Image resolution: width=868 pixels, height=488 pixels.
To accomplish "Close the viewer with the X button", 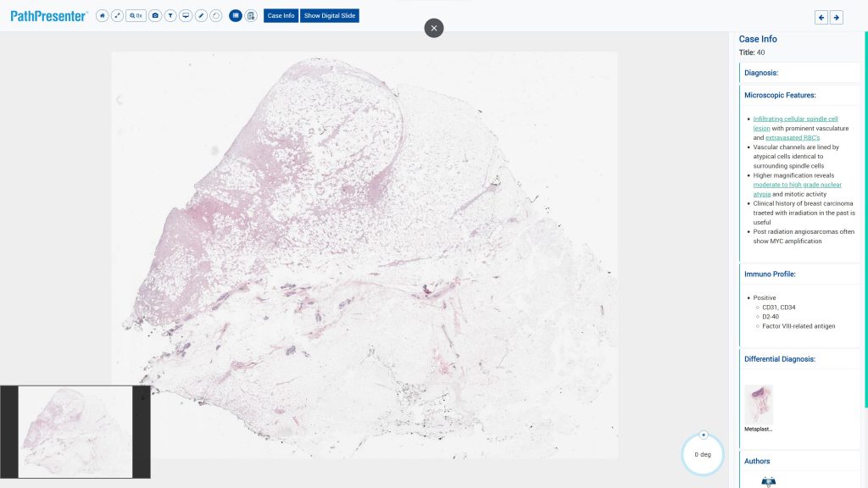I will [434, 28].
